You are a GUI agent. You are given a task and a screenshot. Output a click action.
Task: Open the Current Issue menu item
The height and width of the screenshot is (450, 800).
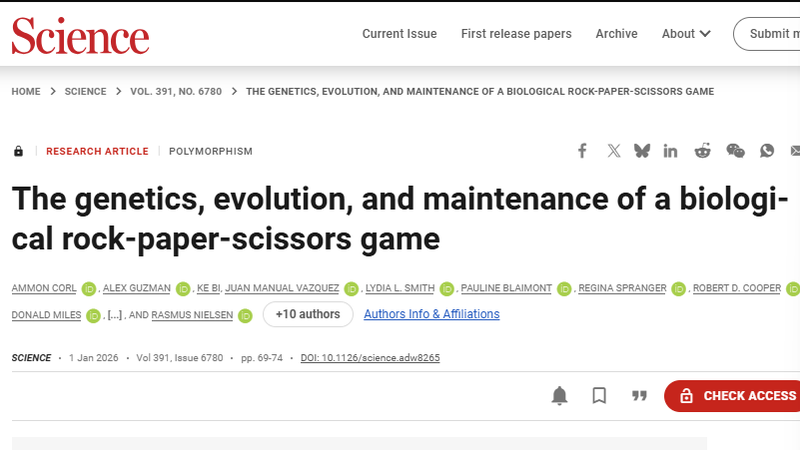pos(399,34)
